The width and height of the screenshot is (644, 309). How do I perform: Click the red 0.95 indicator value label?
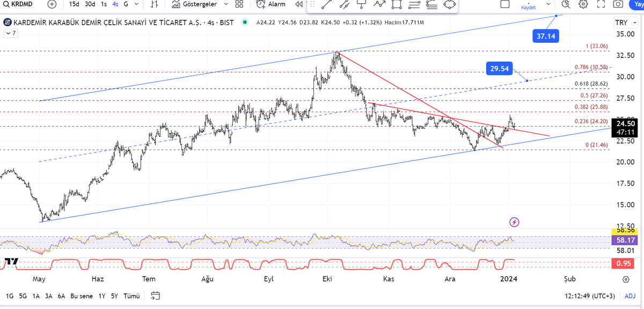tap(624, 263)
